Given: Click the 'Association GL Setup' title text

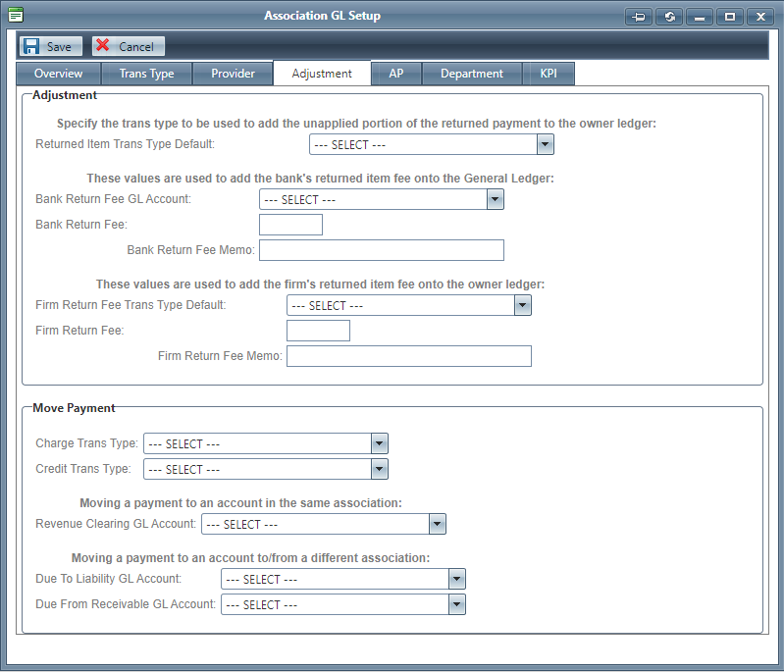Looking at the screenshot, I should [323, 16].
